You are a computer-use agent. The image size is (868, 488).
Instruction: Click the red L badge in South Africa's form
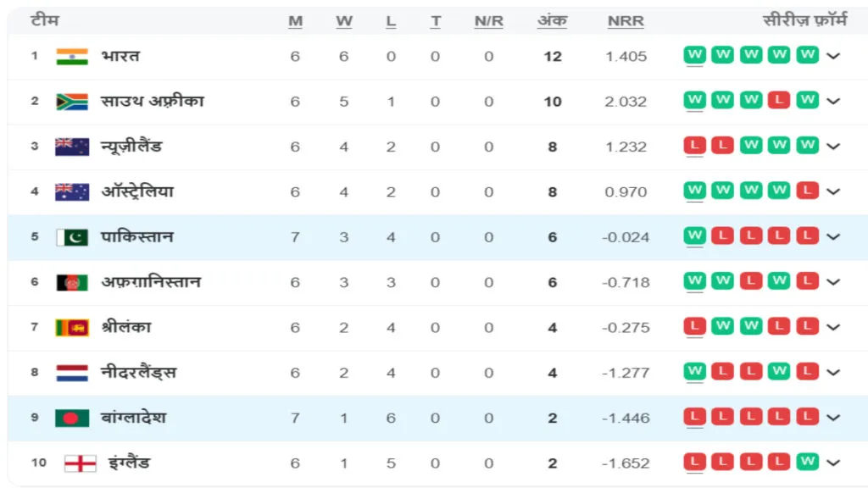tap(779, 100)
